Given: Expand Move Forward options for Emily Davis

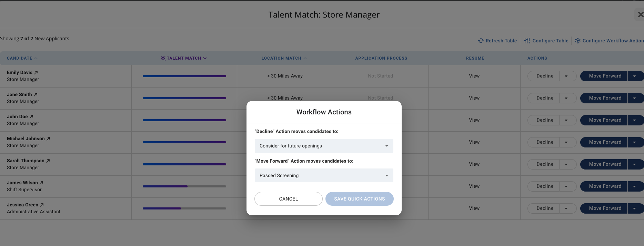Looking at the screenshot, I should pyautogui.click(x=634, y=76).
